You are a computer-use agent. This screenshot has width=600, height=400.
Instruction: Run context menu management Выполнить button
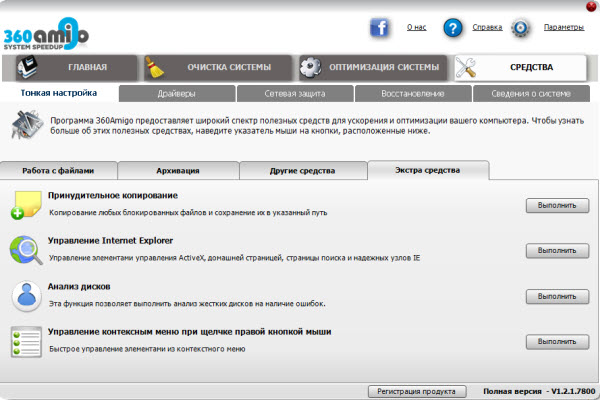pyautogui.click(x=557, y=342)
